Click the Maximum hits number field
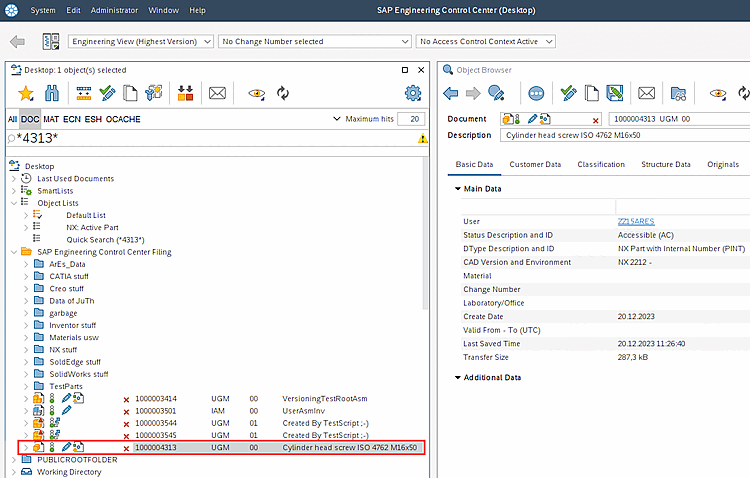The height and width of the screenshot is (478, 750). [410, 119]
